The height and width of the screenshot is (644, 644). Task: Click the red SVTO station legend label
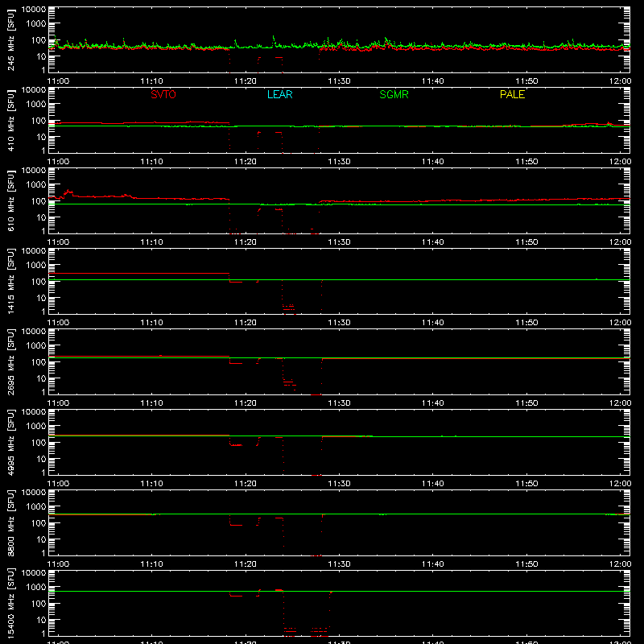tap(163, 94)
